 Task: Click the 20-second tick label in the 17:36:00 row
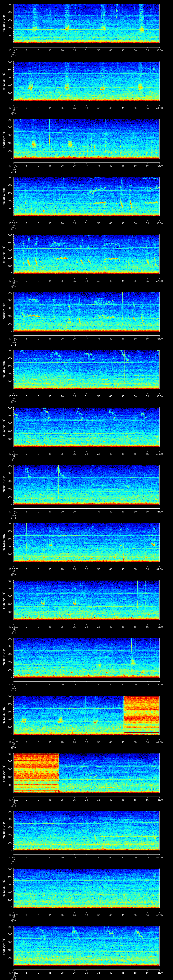62,454
